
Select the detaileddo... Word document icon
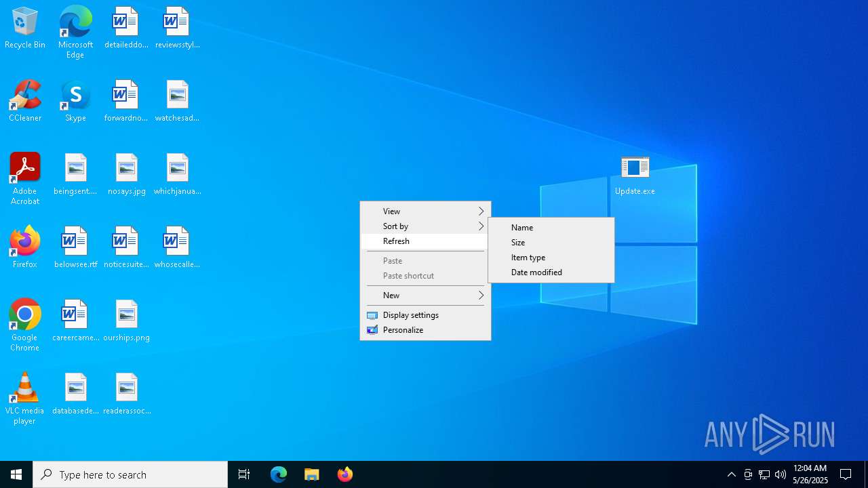pyautogui.click(x=126, y=28)
